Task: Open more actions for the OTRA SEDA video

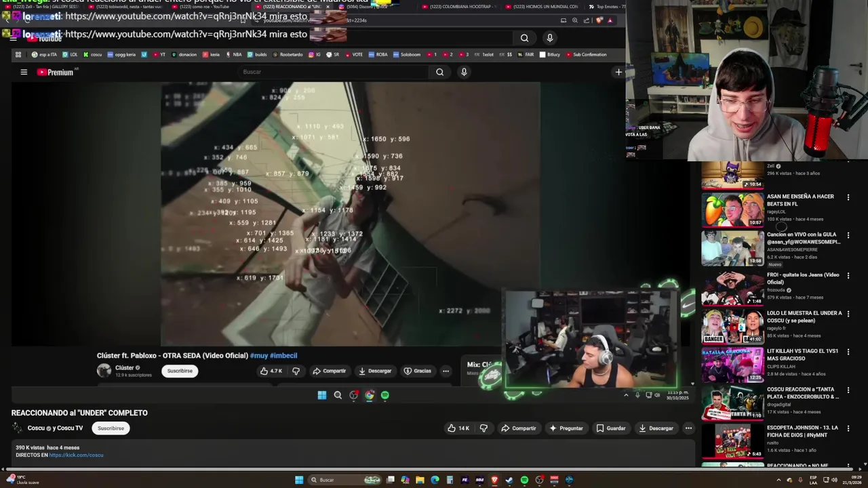Action: pos(446,371)
